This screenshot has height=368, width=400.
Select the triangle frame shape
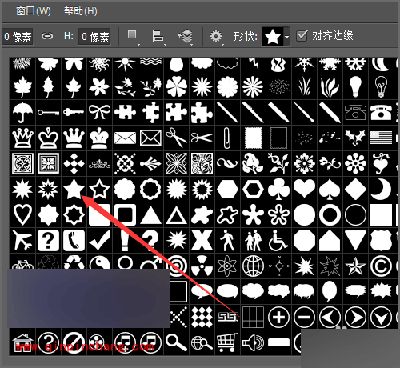pos(176,215)
